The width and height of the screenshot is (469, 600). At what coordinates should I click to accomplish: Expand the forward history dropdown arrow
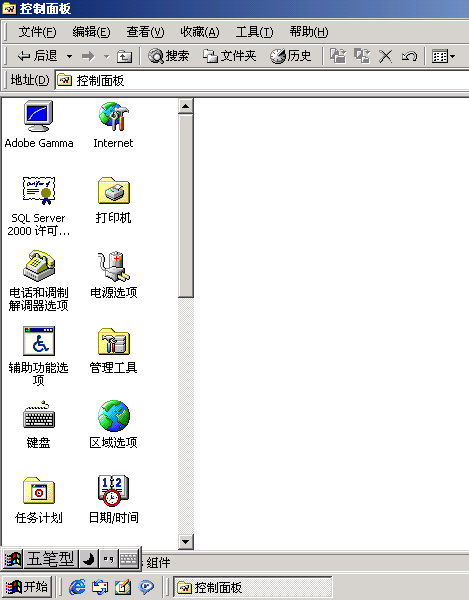point(107,57)
